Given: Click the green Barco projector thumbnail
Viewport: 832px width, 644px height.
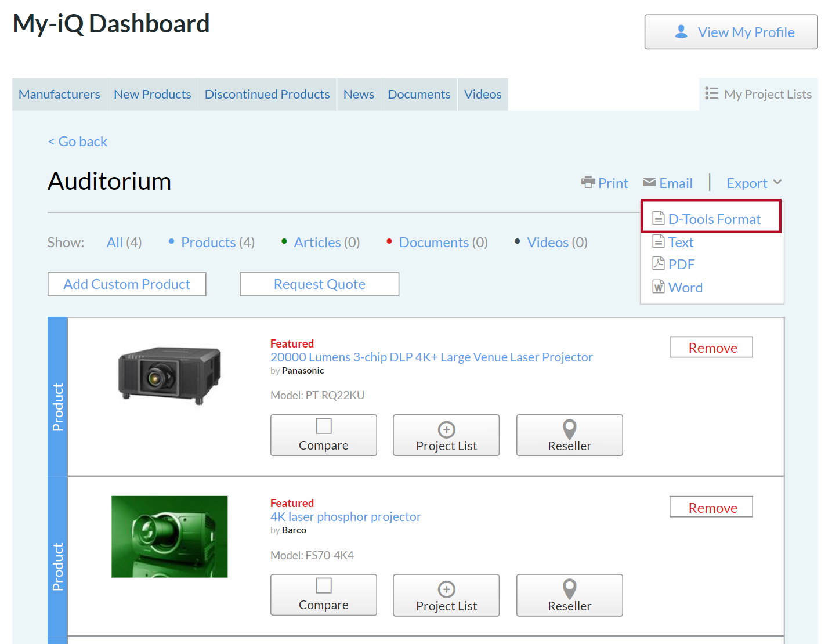Looking at the screenshot, I should pos(169,537).
